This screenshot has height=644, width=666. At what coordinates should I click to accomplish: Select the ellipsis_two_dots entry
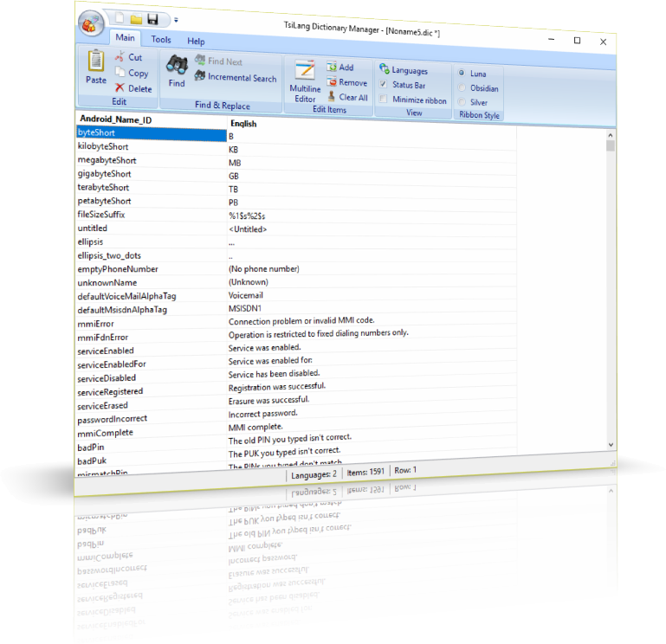pyautogui.click(x=152, y=255)
